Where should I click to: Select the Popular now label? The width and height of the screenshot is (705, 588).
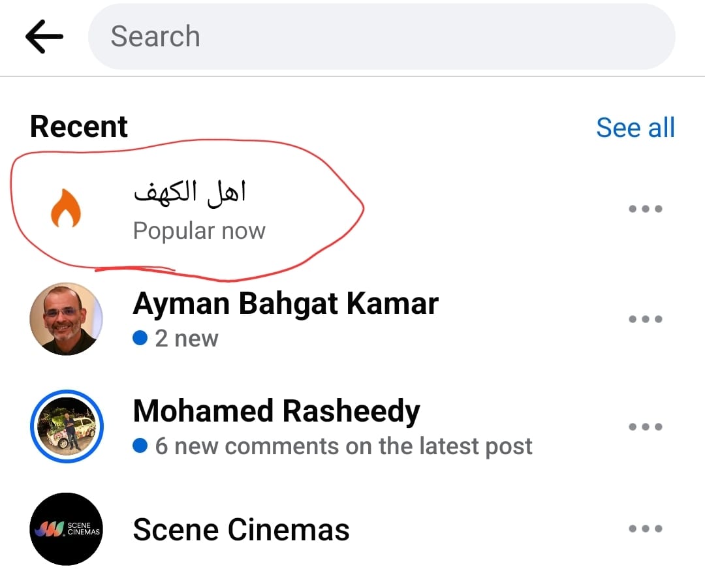[199, 231]
